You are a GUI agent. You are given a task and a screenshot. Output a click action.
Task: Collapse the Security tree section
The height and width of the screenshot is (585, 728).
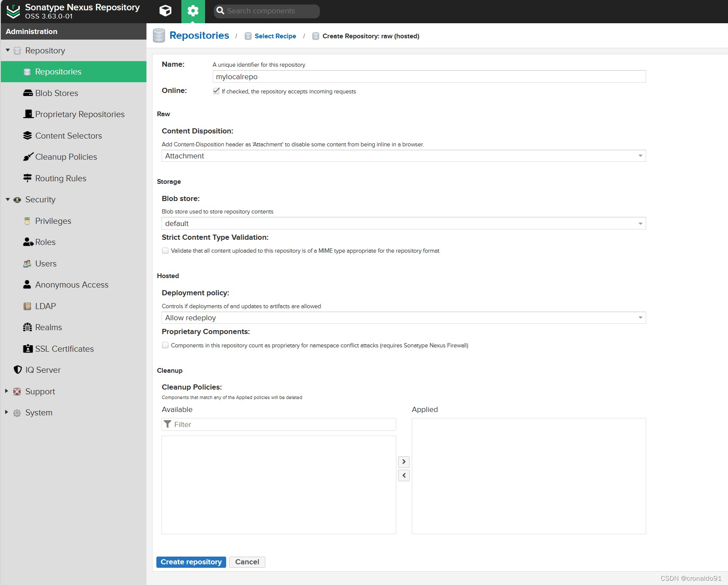[8, 199]
